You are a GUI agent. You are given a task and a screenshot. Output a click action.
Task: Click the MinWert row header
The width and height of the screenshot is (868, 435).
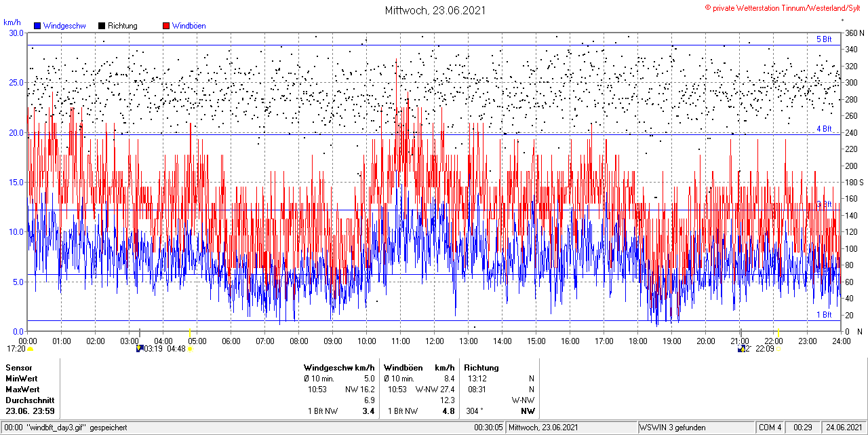coord(22,378)
